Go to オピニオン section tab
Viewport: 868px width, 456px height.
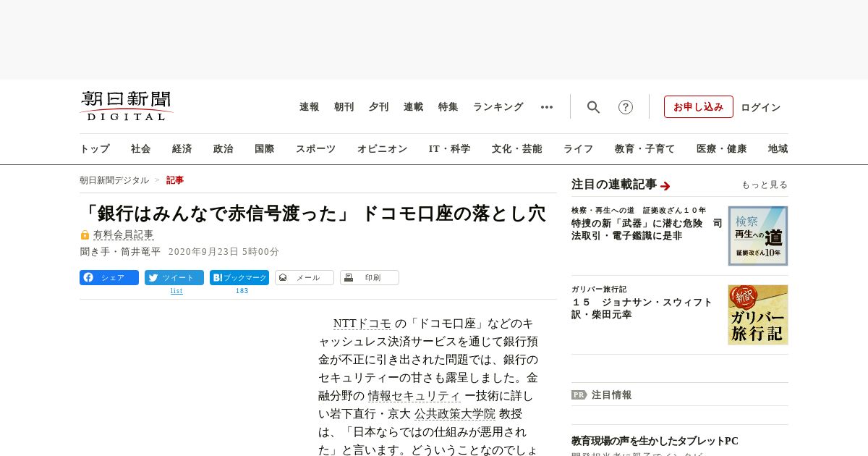point(382,149)
